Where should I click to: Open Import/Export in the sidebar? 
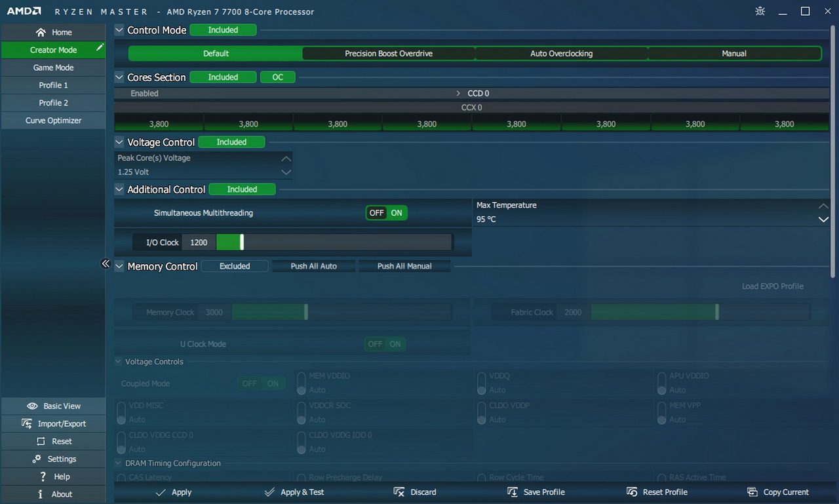point(53,423)
